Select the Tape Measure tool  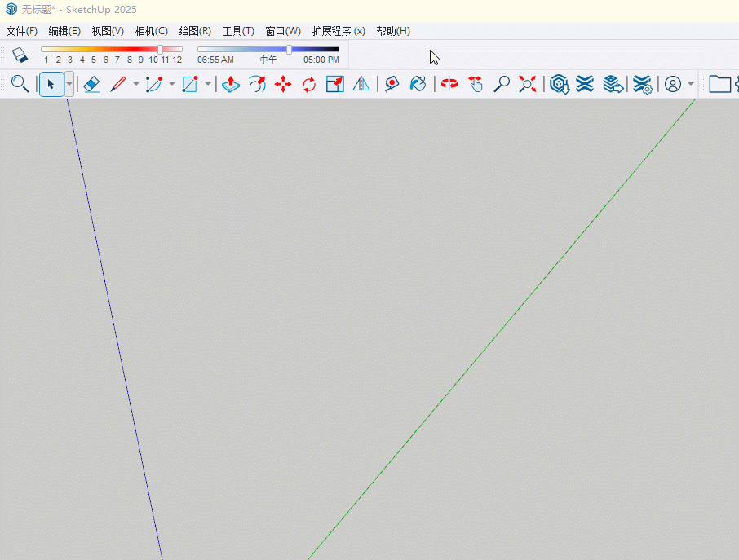[392, 84]
